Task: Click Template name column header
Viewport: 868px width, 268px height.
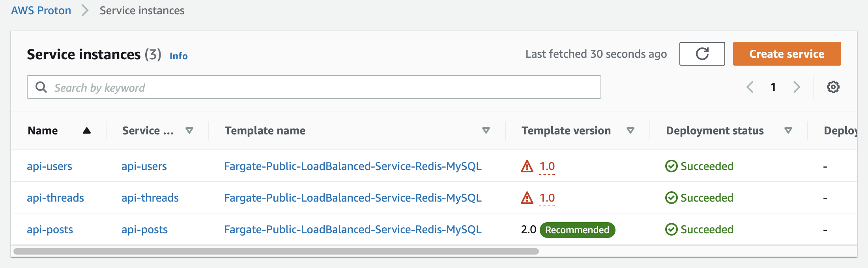Action: pos(265,130)
